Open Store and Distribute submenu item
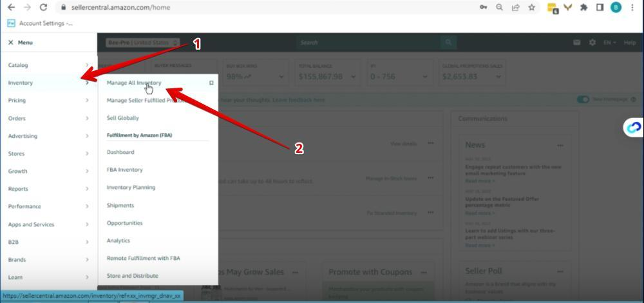644x303 pixels. tap(132, 276)
